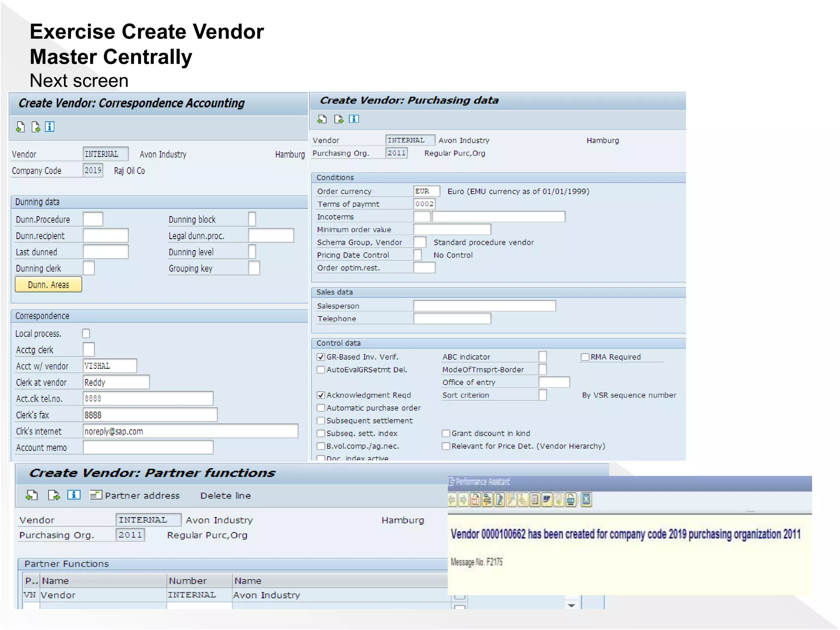Click Terms of paymnt field showing 0002

[424, 204]
